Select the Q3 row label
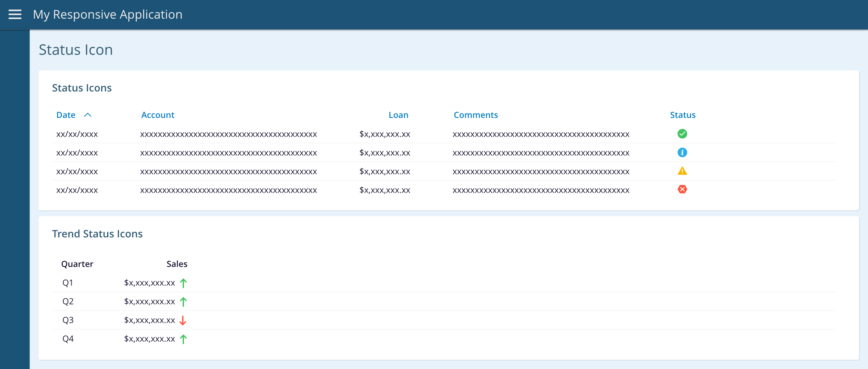Viewport: 868px width, 369px height. pyautogui.click(x=68, y=320)
